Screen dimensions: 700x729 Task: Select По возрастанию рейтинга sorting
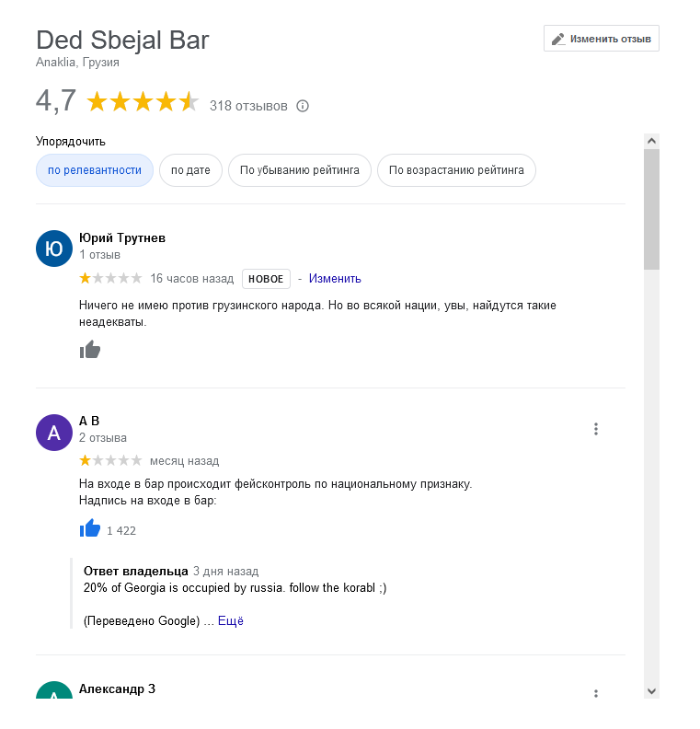pyautogui.click(x=456, y=170)
